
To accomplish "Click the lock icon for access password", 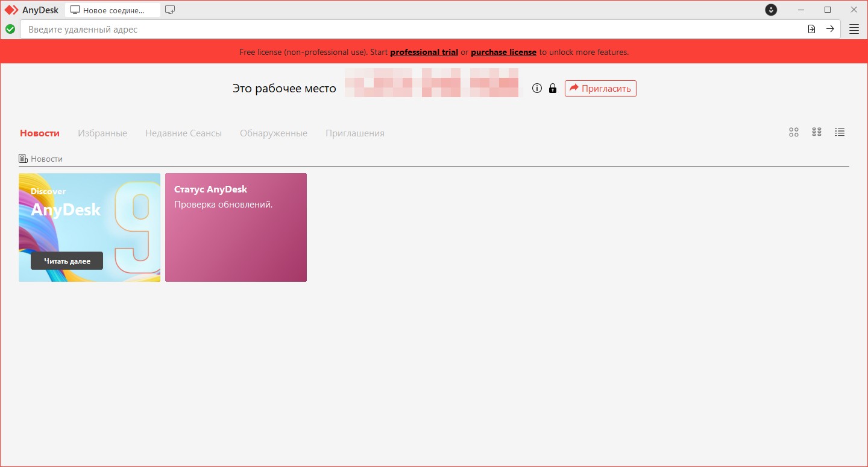I will pyautogui.click(x=552, y=89).
